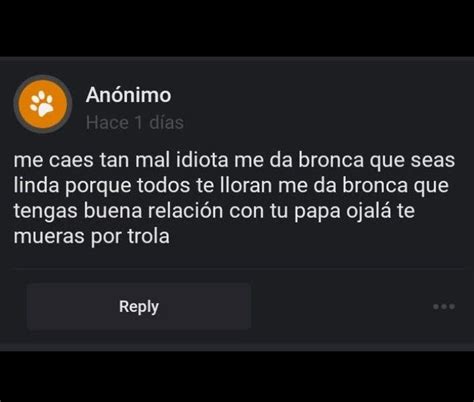Click the word 'Reply' label text
Screen dimensions: 474x402
tap(139, 307)
